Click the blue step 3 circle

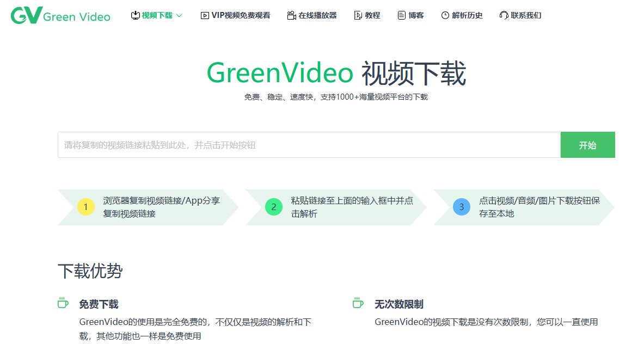[x=462, y=207]
